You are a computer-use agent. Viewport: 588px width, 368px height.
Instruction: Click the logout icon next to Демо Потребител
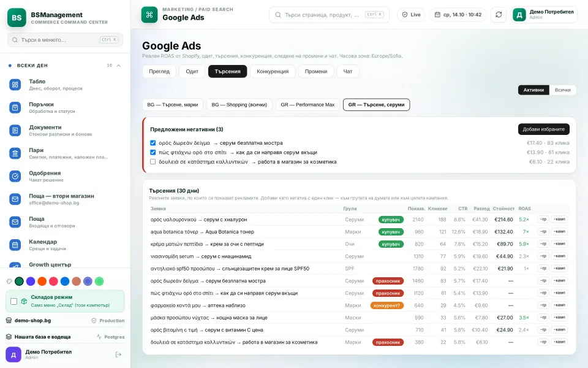[118, 355]
